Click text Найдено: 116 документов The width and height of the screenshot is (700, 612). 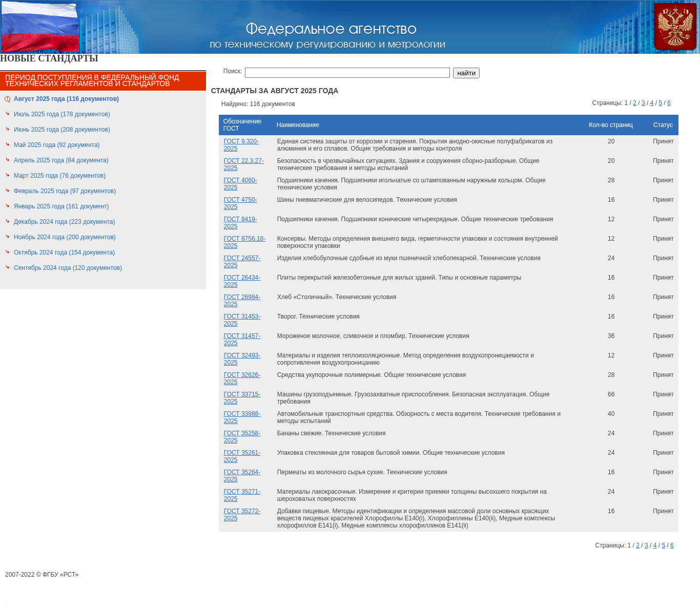(x=258, y=104)
